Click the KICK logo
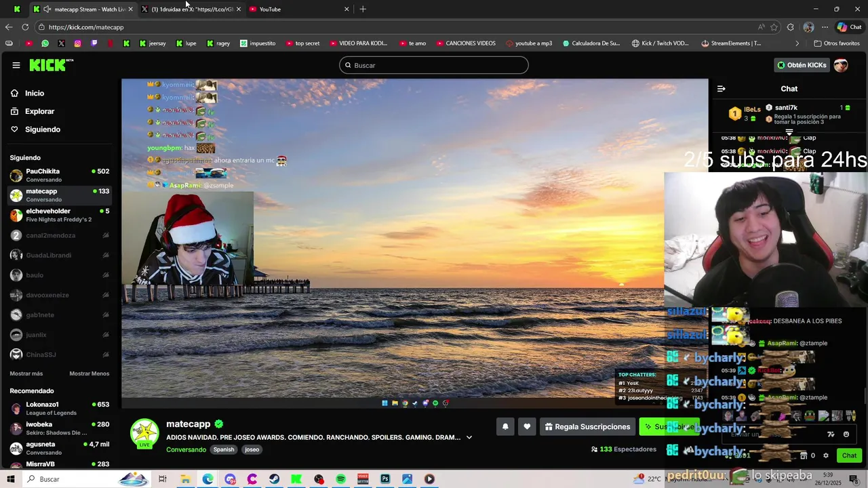Viewport: 868px width, 488px height. (x=50, y=65)
